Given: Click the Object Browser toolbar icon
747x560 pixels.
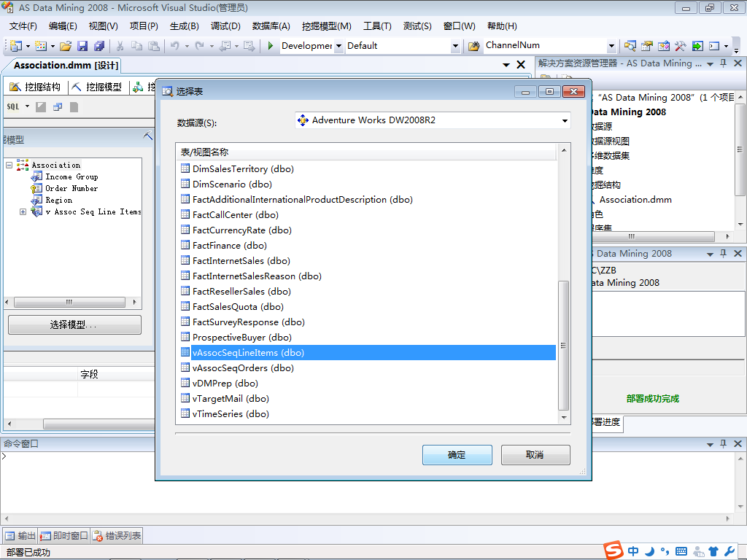Looking at the screenshot, I should point(664,46).
